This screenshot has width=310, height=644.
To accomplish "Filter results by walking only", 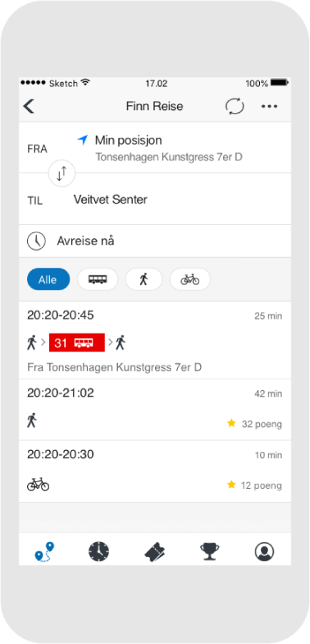I will (144, 279).
